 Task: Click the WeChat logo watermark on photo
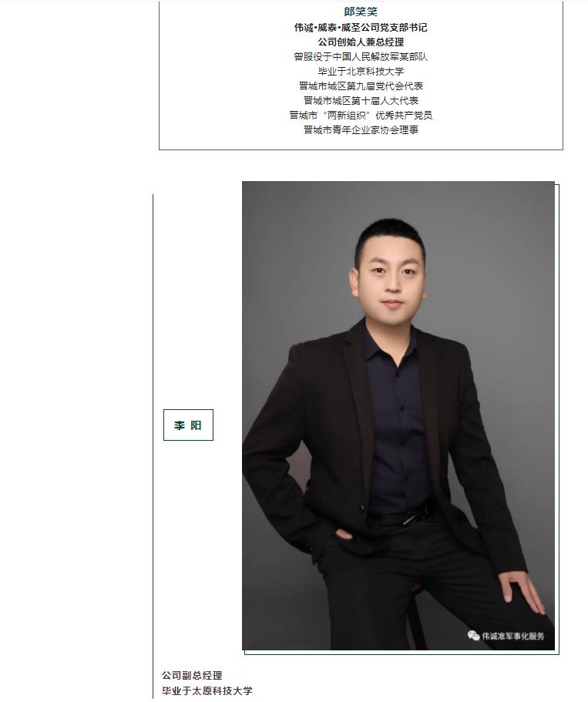(473, 635)
